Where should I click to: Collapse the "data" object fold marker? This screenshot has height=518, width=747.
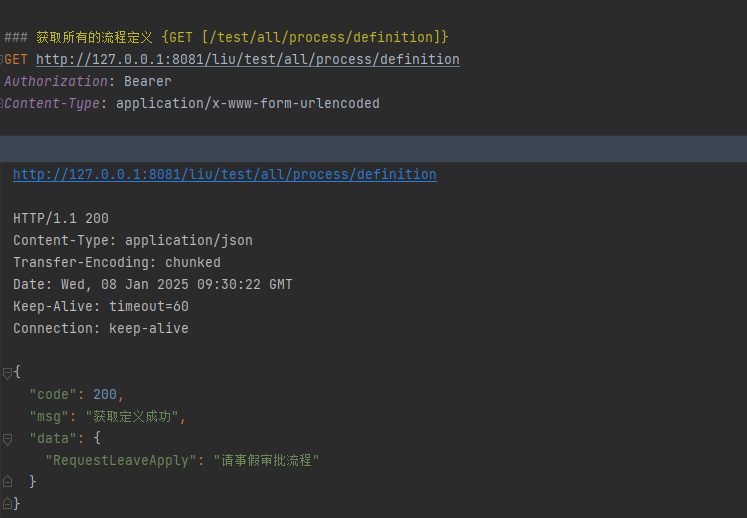pyautogui.click(x=7, y=438)
